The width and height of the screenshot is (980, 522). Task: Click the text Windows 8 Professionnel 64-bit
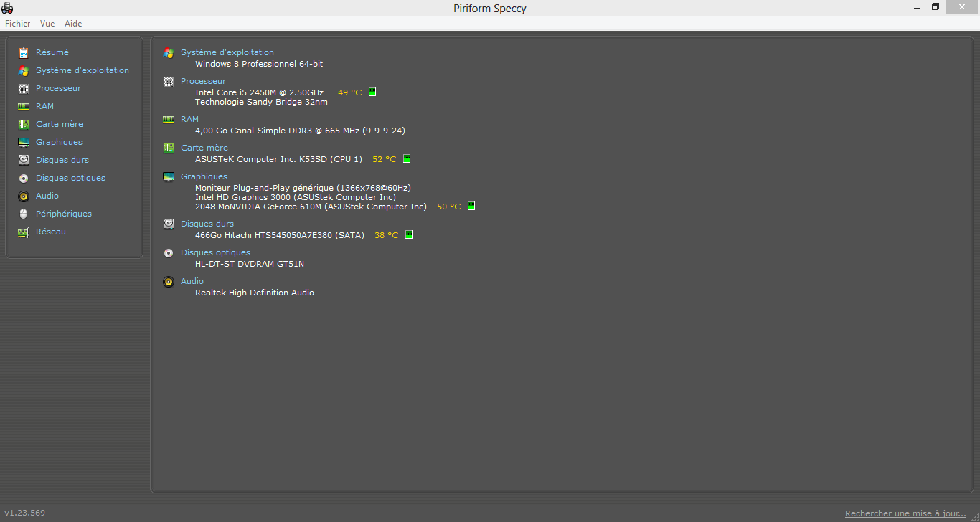pos(259,64)
